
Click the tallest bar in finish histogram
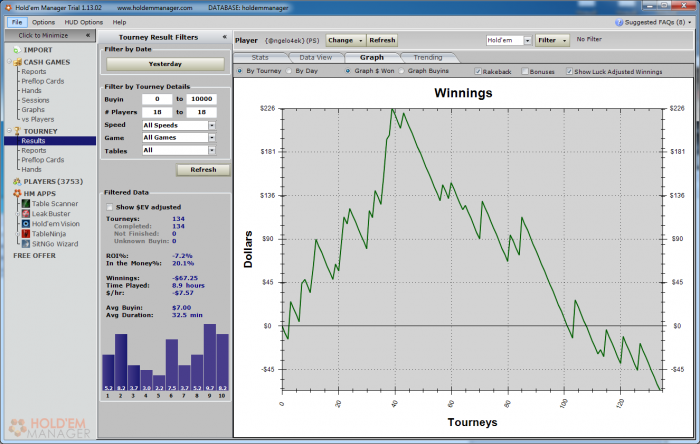[210, 358]
